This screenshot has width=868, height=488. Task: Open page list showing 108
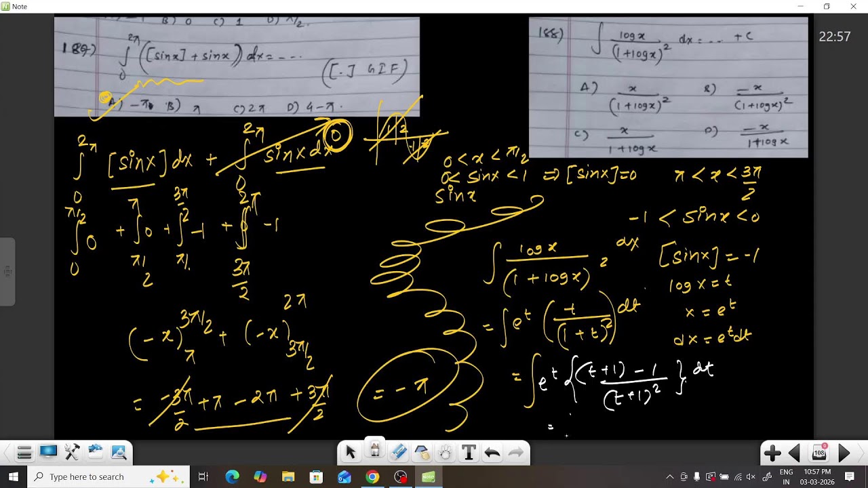coord(819,453)
